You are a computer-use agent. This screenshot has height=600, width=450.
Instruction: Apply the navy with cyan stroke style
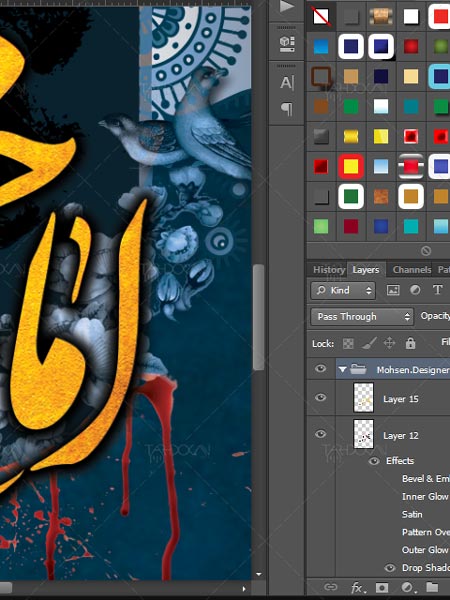click(440, 76)
